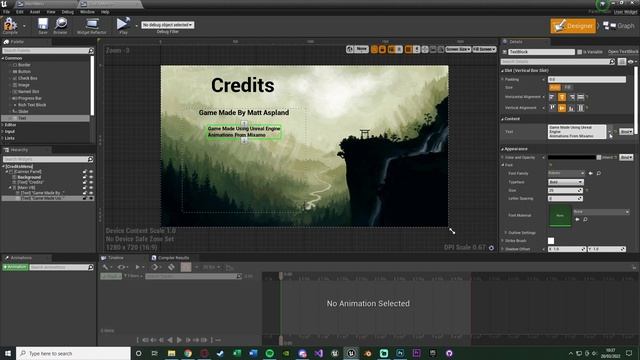The width and height of the screenshot is (640, 360).
Task: Open the Edit menu
Action: tap(20, 12)
